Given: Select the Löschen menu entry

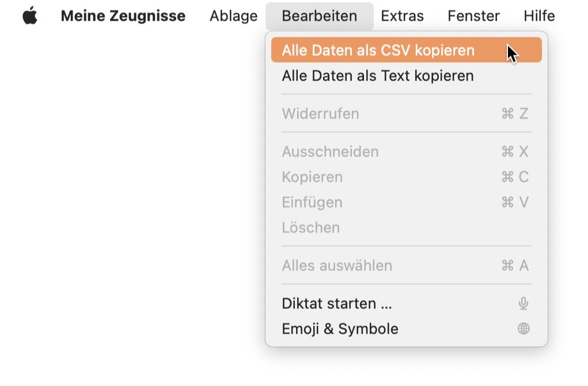Looking at the screenshot, I should [x=407, y=227].
